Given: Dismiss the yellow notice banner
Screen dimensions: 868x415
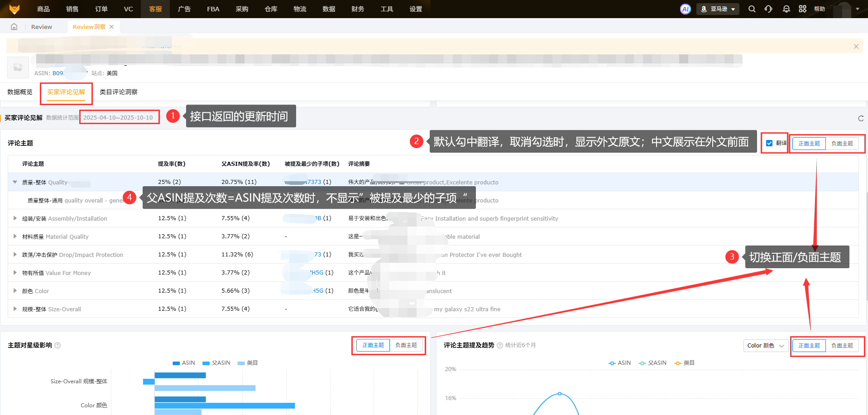Looking at the screenshot, I should 856,46.
